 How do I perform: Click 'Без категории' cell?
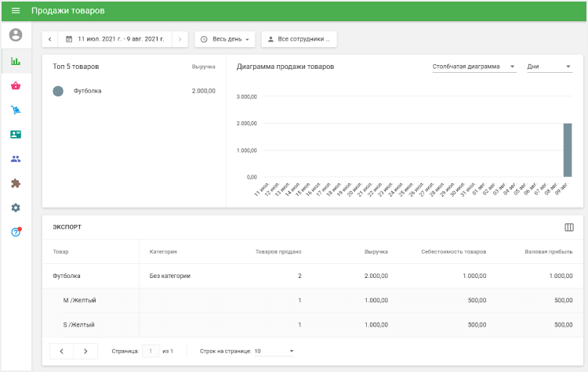tap(170, 276)
